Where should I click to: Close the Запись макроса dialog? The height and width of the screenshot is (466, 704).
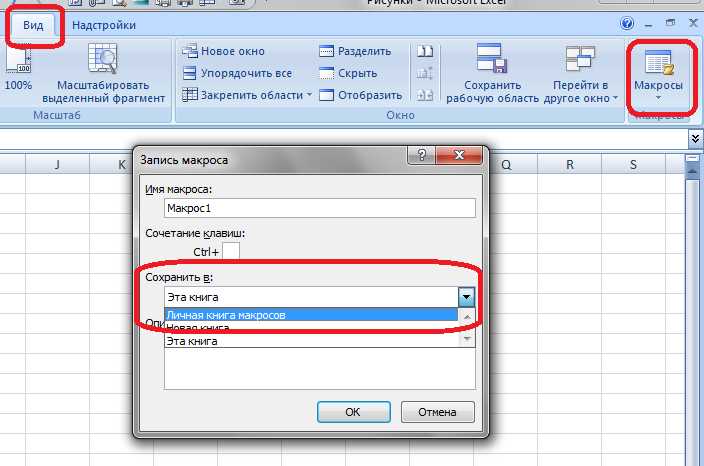[x=459, y=155]
